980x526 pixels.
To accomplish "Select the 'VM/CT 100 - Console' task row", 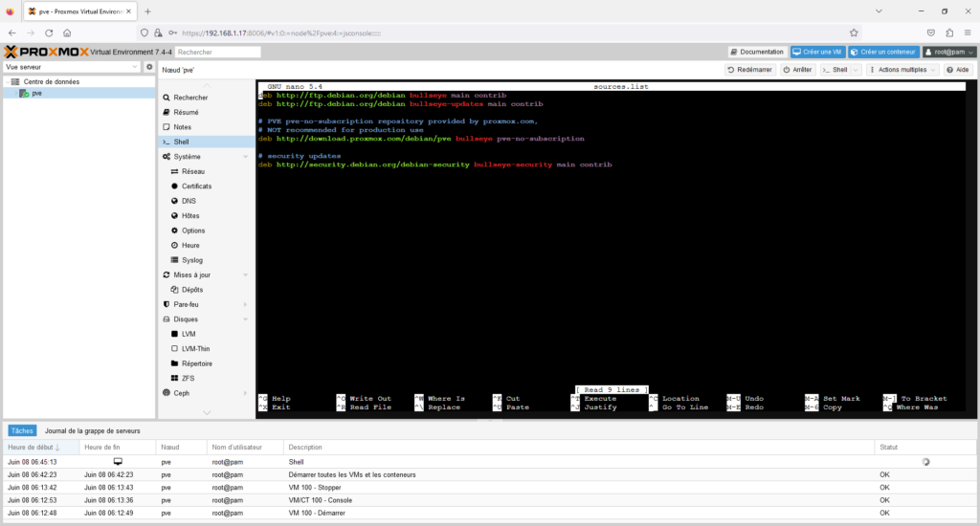I will click(489, 500).
